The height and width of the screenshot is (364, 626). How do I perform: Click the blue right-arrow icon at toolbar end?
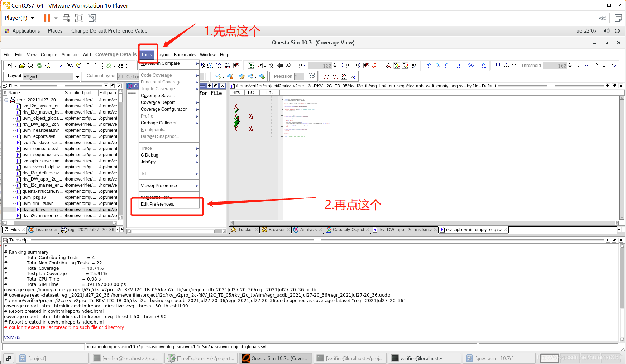(x=613, y=66)
